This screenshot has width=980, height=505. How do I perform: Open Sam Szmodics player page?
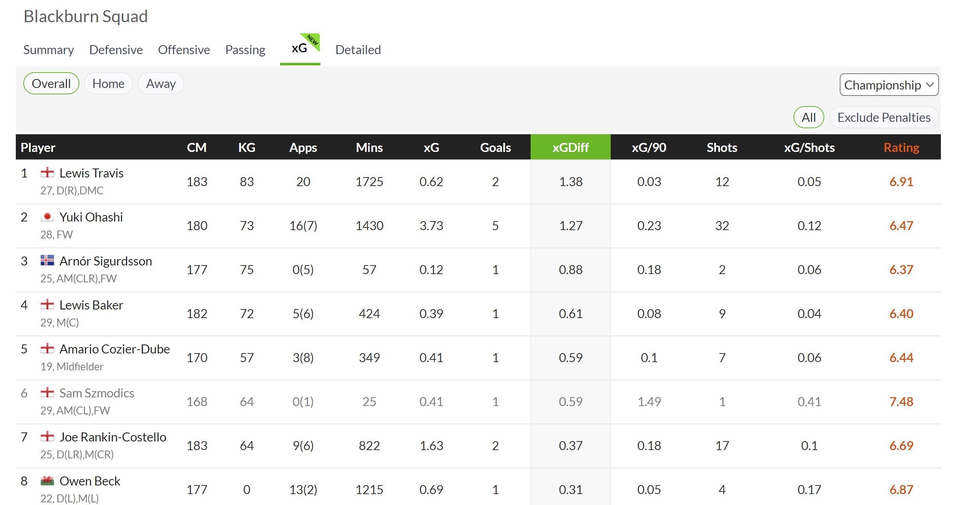pos(97,393)
